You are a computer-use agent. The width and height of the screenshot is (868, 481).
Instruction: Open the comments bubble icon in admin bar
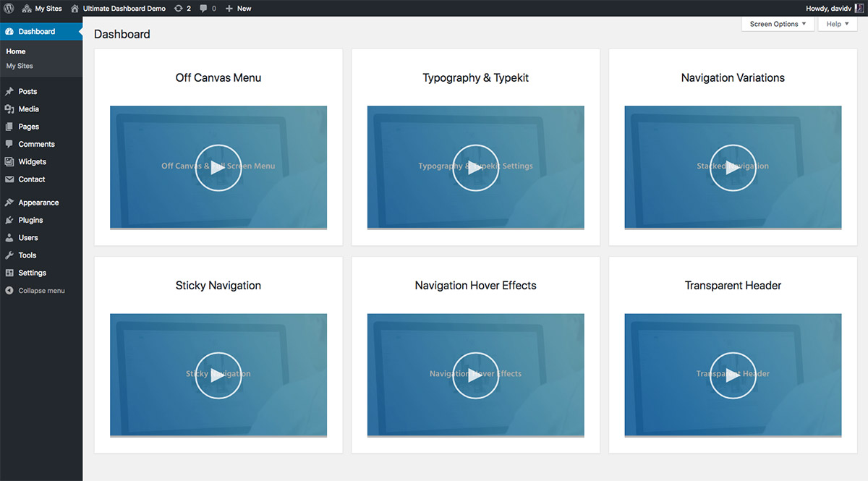coord(204,8)
